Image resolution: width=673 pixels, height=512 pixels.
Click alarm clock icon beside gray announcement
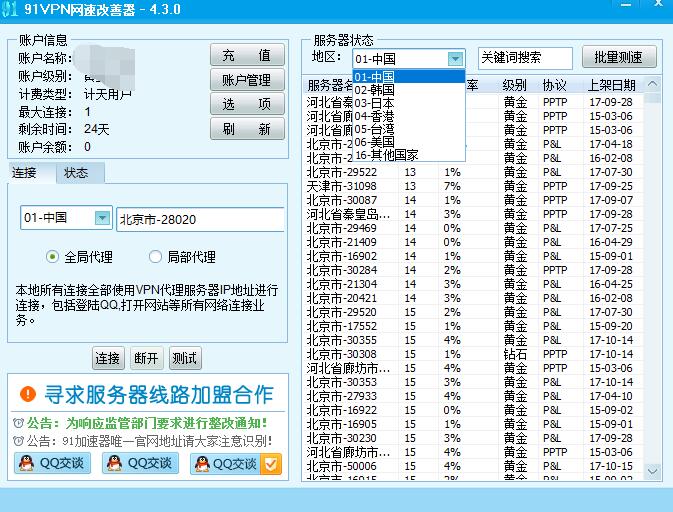point(18,441)
